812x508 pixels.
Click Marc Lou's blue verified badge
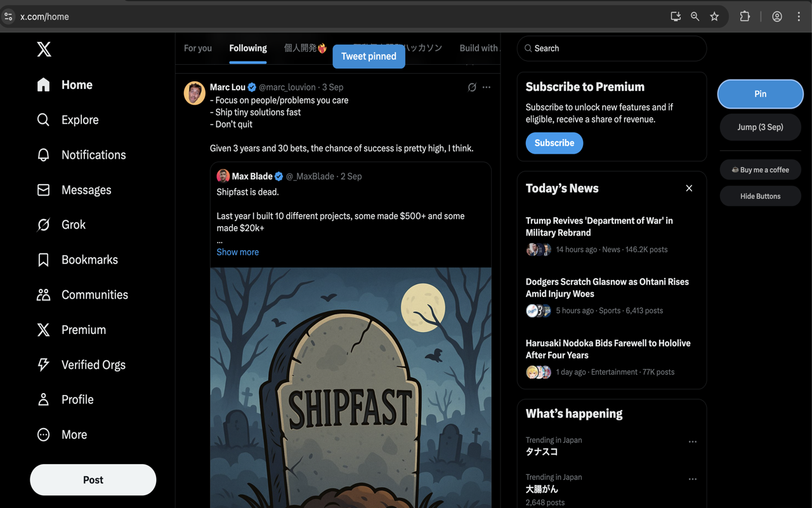pos(252,87)
